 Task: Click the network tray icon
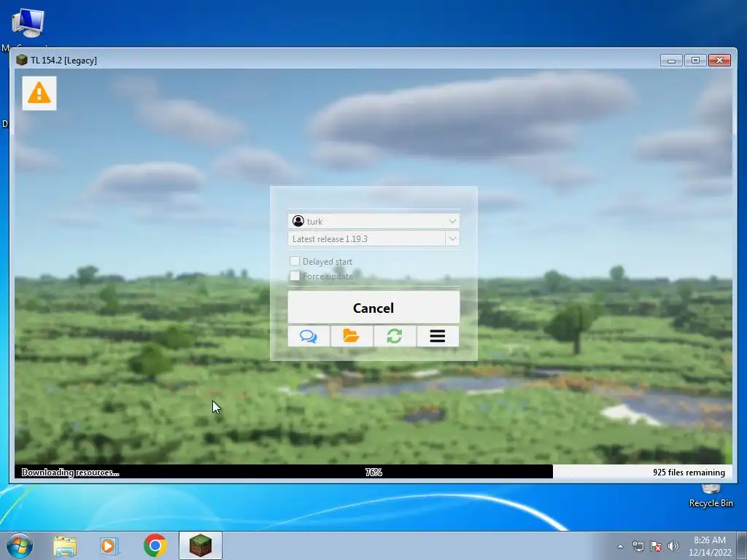point(638,546)
